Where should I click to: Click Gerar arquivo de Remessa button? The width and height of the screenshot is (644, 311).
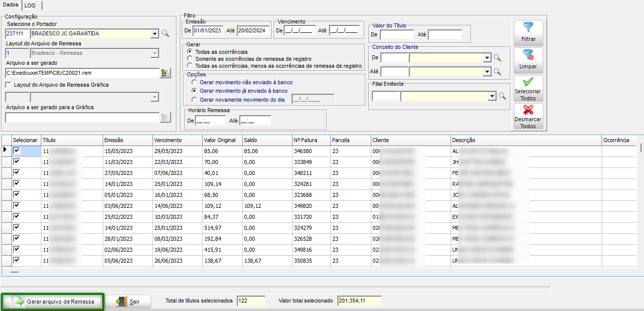click(52, 302)
